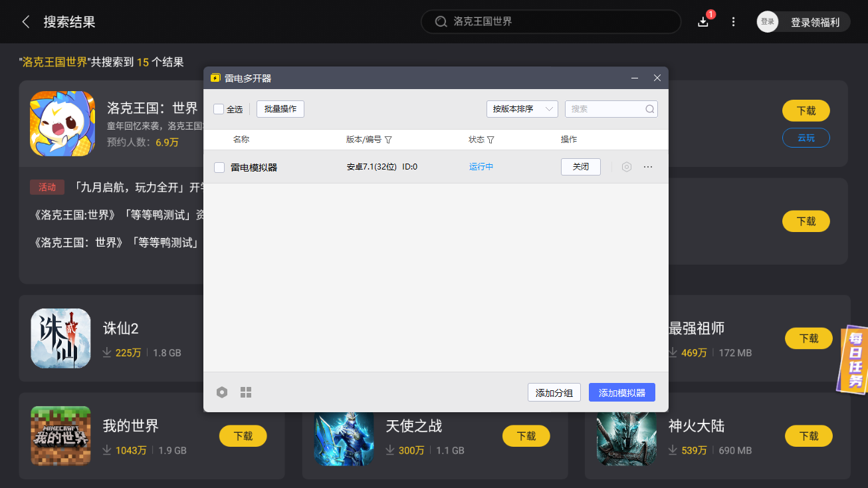Open the 洛克王国：世界 game icon
Viewport: 868px width, 488px height.
(62, 124)
